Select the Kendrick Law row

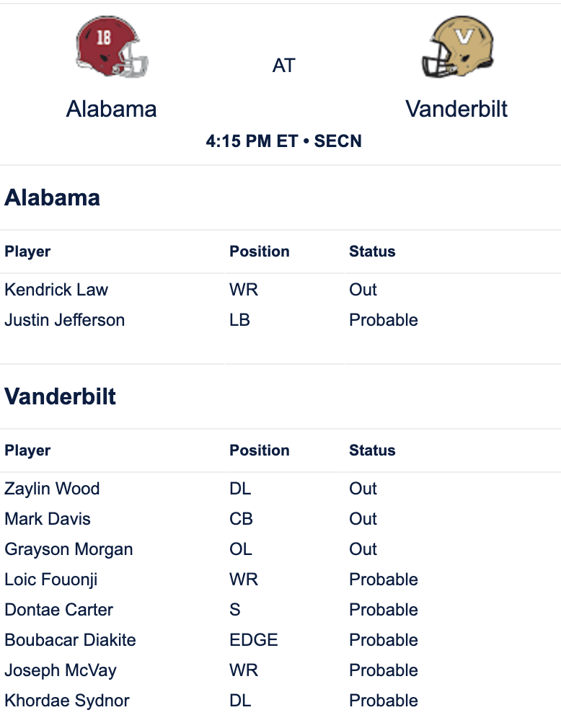click(280, 290)
